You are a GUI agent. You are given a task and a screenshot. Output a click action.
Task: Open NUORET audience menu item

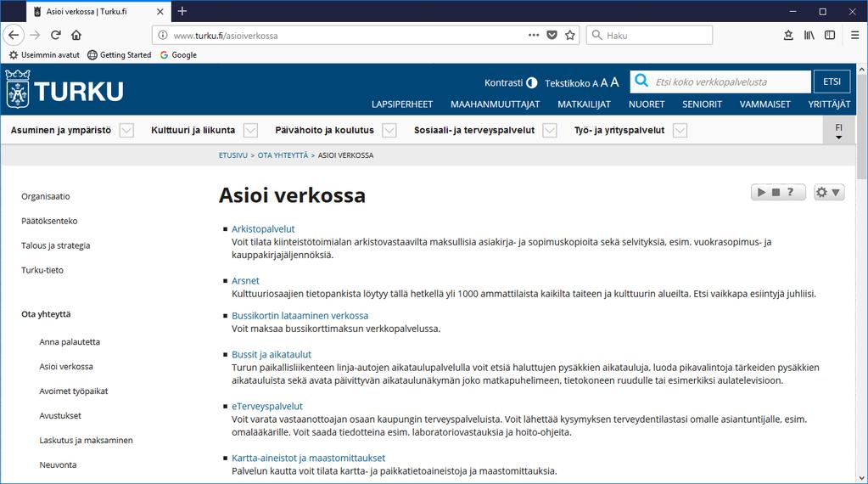pos(647,104)
